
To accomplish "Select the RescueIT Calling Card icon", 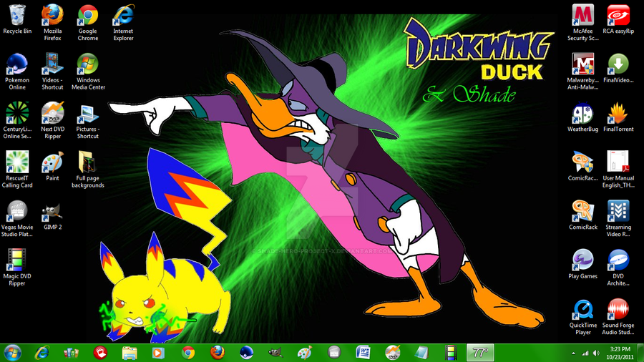I will click(x=17, y=170).
